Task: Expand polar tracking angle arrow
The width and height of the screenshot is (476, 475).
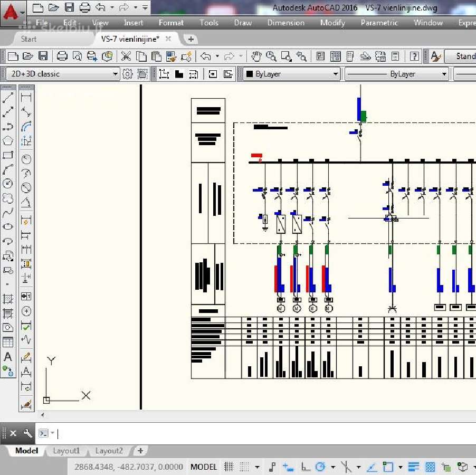Action: (x=333, y=467)
